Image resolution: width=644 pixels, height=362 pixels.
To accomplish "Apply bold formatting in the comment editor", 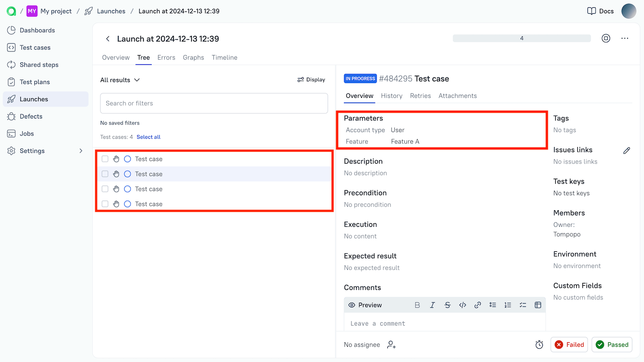I will pos(417,305).
